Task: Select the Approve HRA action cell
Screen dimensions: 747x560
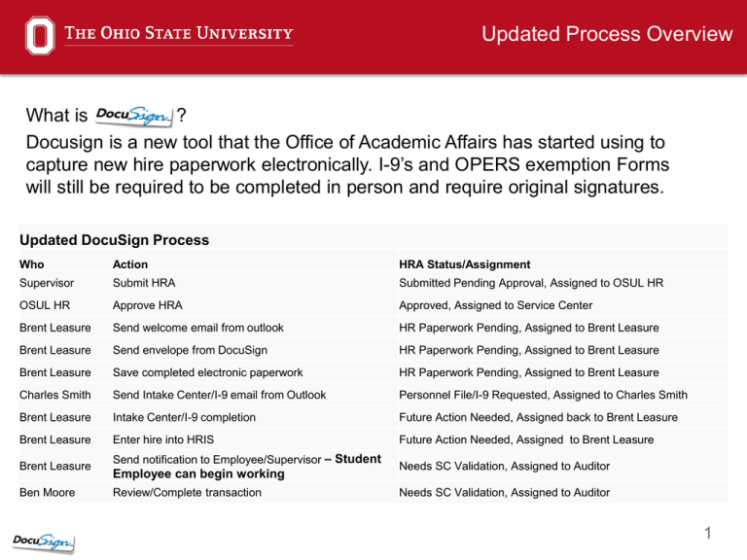Action: (148, 305)
